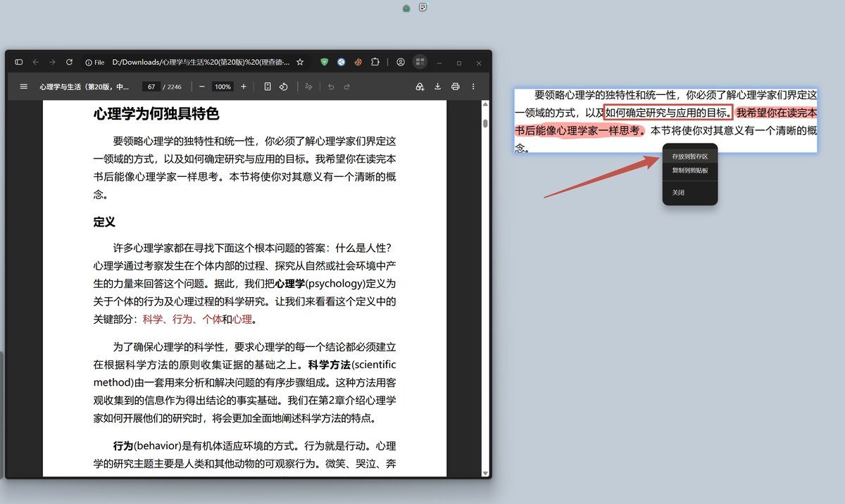This screenshot has width=845, height=504.
Task: Reload the PDF page
Action: coord(69,62)
